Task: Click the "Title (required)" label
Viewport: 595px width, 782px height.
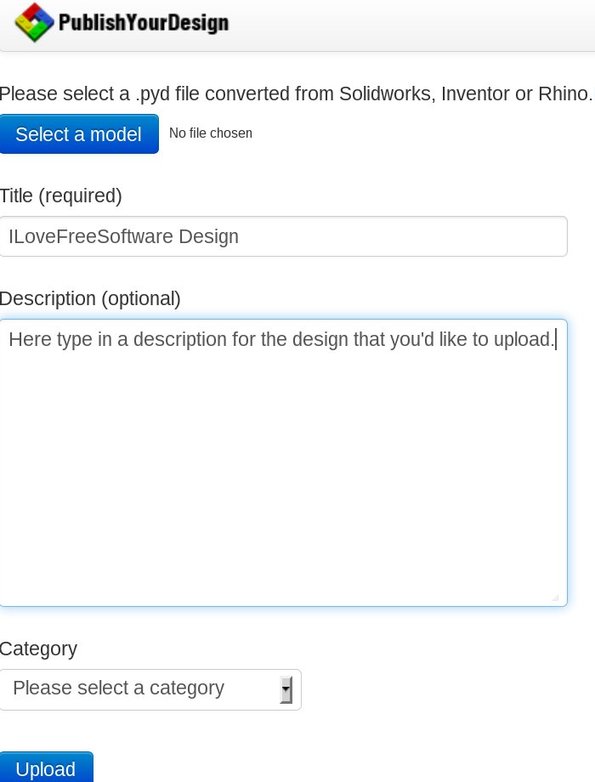Action: coord(60,196)
